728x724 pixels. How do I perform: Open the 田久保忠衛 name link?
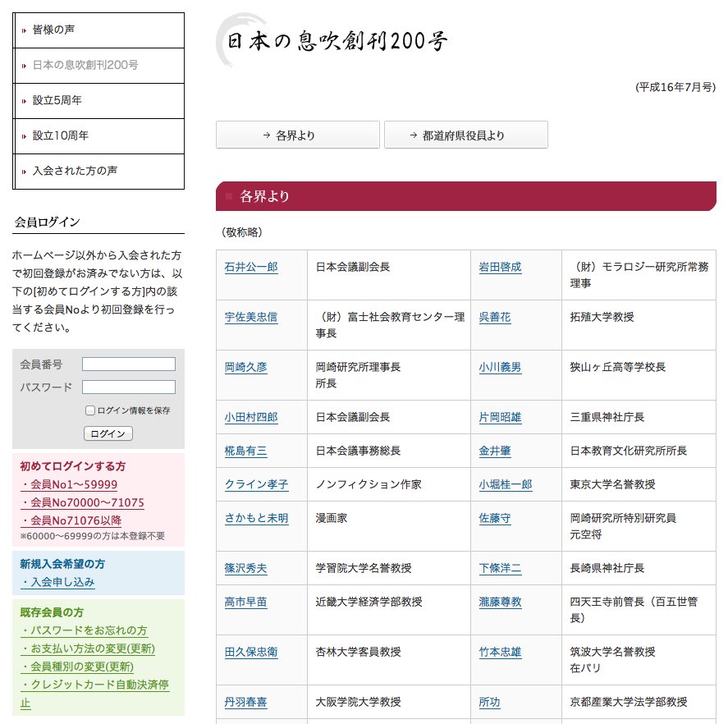251,653
